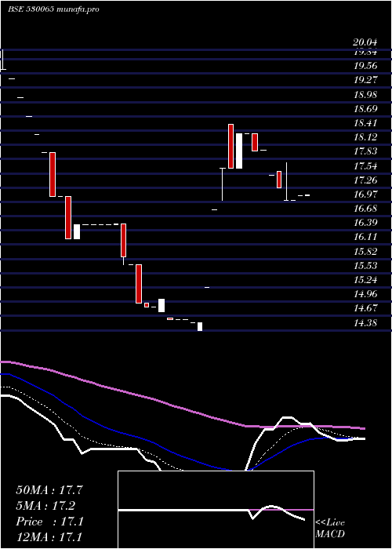Click the 50MA : 17.7 readout

point(49,490)
